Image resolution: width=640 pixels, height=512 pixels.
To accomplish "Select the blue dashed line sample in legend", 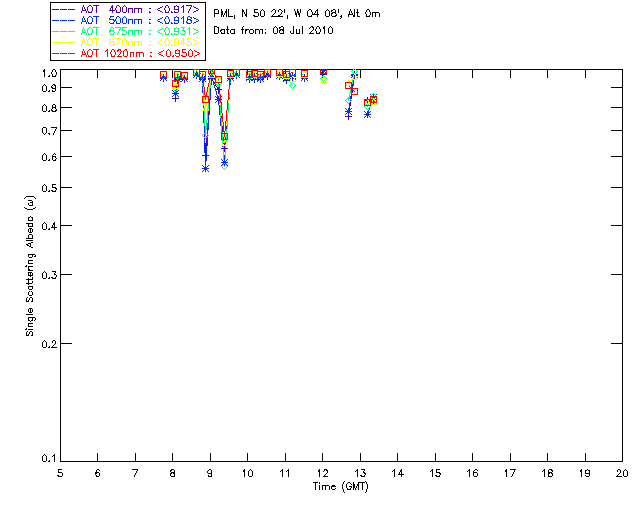I will tap(64, 21).
